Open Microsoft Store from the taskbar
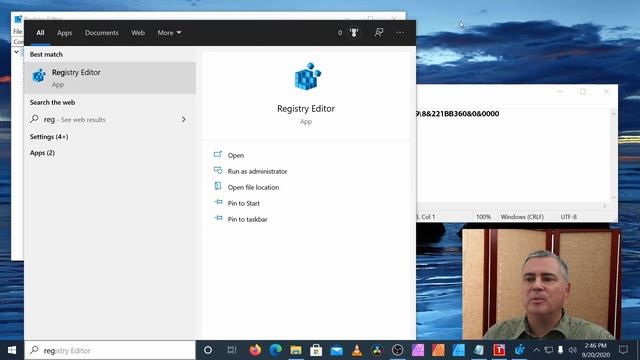The height and width of the screenshot is (360, 640). pos(316,350)
